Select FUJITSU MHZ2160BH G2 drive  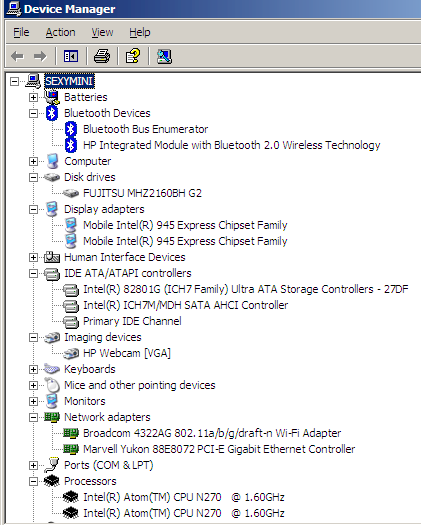tap(142, 193)
